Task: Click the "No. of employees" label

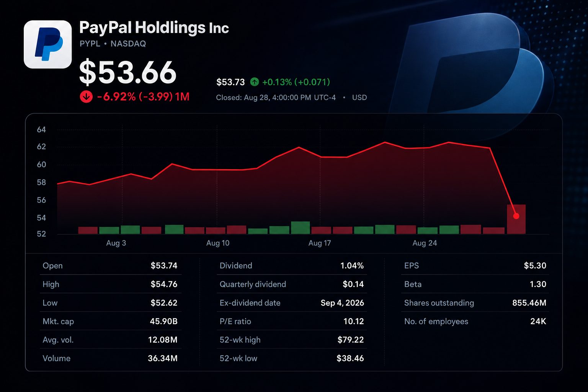Action: [x=436, y=322]
